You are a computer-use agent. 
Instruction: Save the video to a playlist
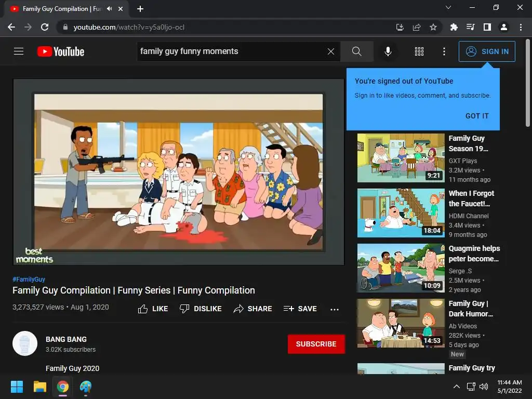click(x=300, y=309)
